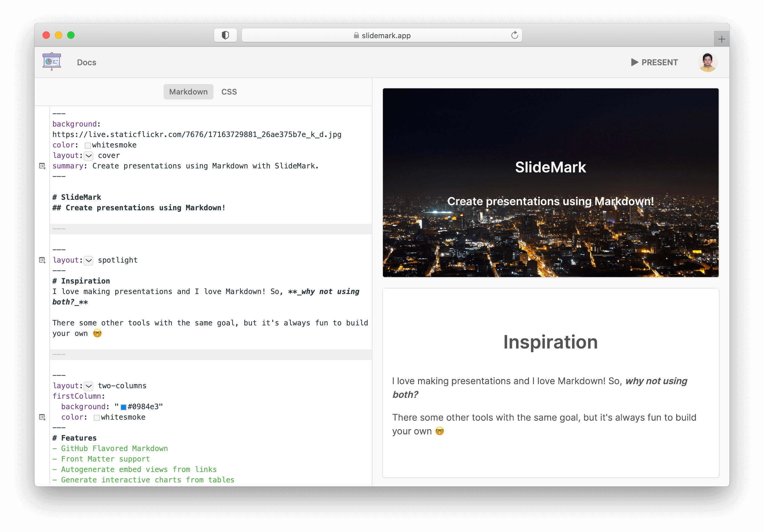Open the layout dropdown for the spotlight slide
This screenshot has height=532, width=764.
pyautogui.click(x=88, y=261)
